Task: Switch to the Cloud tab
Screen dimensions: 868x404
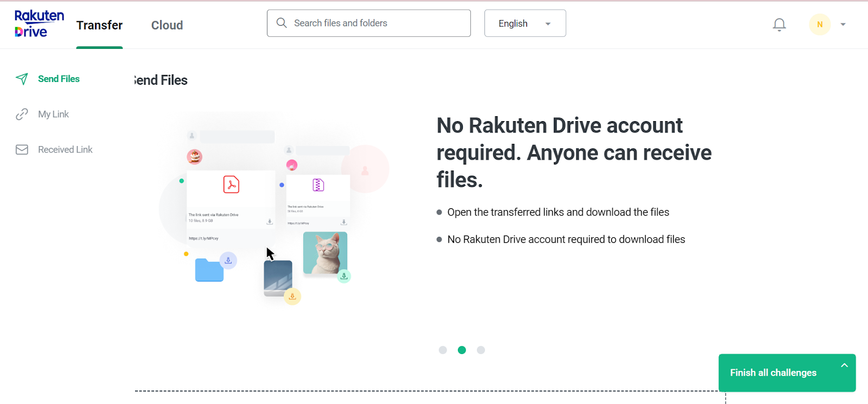Action: point(167,25)
